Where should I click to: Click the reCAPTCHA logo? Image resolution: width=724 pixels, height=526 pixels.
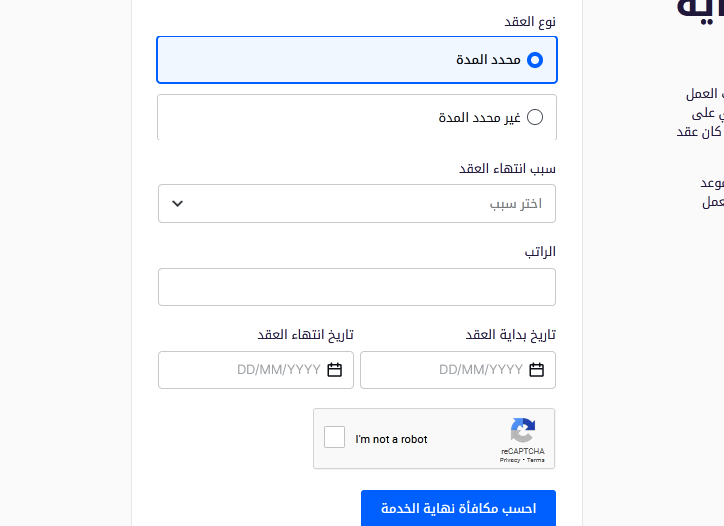pos(523,431)
